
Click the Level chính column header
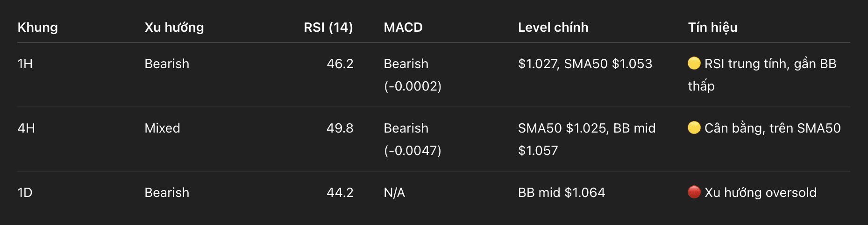(553, 27)
